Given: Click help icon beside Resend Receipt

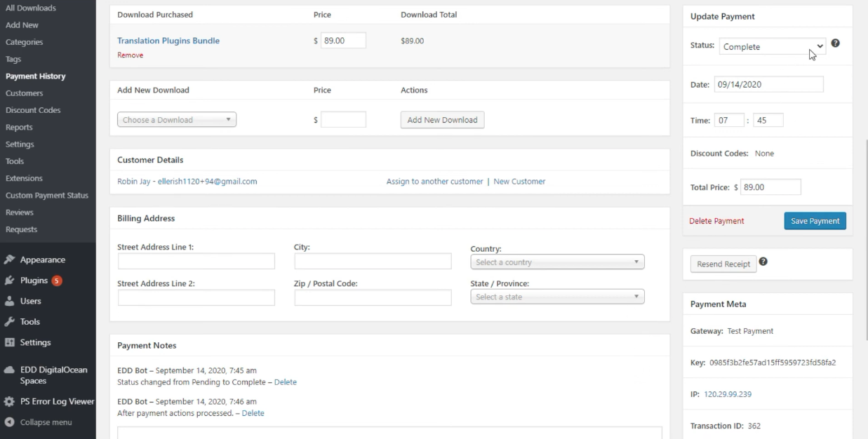Looking at the screenshot, I should (x=763, y=262).
